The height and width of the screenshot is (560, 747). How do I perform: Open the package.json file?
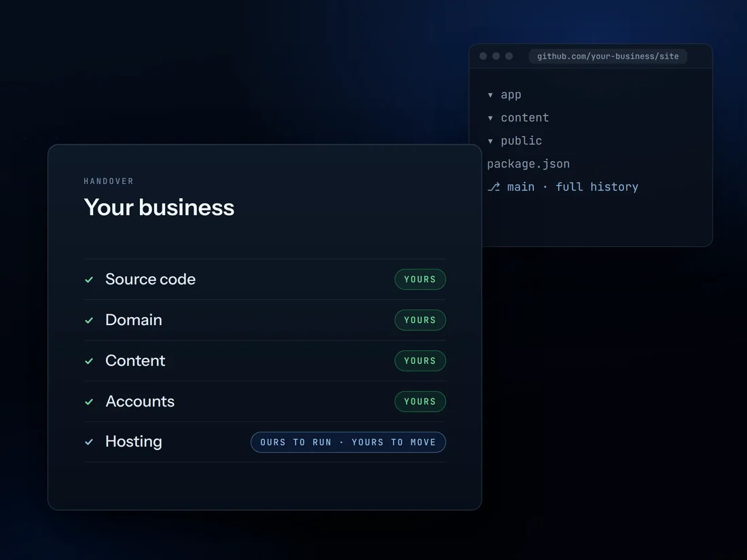coord(528,164)
